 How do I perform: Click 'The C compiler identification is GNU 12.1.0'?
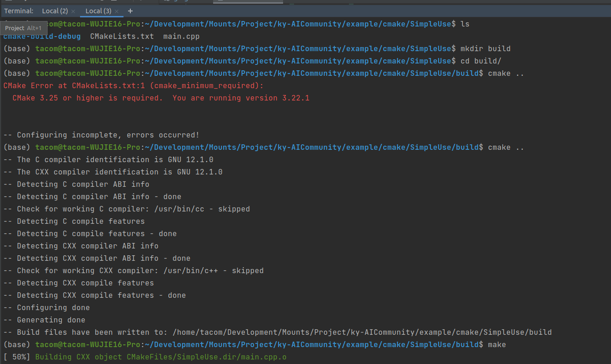coord(108,159)
